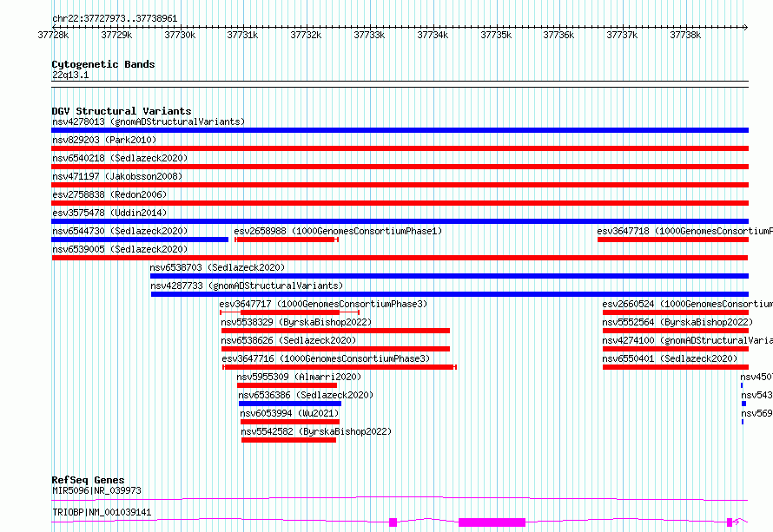
Task: Select the large magenta TRIOBP exon block
Action: [492, 522]
